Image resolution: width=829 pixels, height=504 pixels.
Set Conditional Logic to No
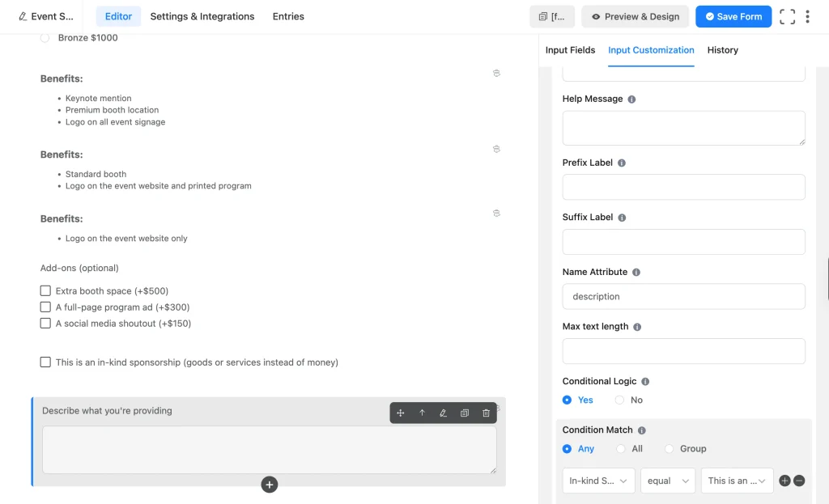(619, 400)
